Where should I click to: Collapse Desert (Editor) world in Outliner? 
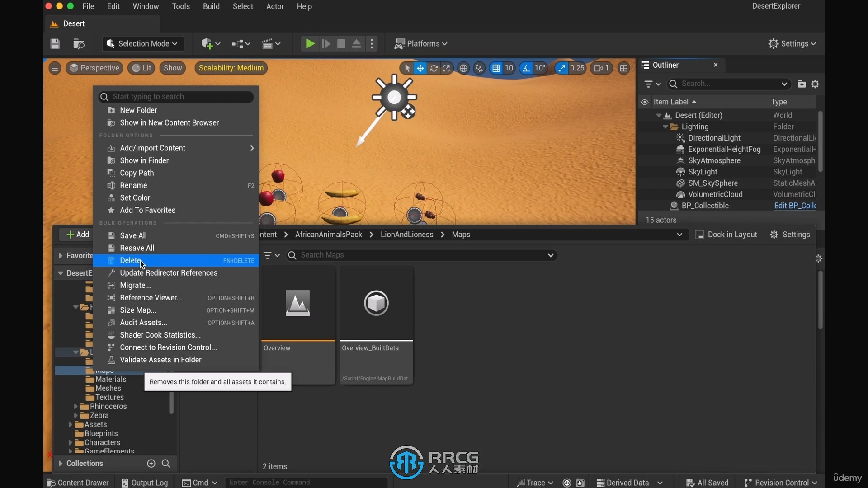[659, 116]
